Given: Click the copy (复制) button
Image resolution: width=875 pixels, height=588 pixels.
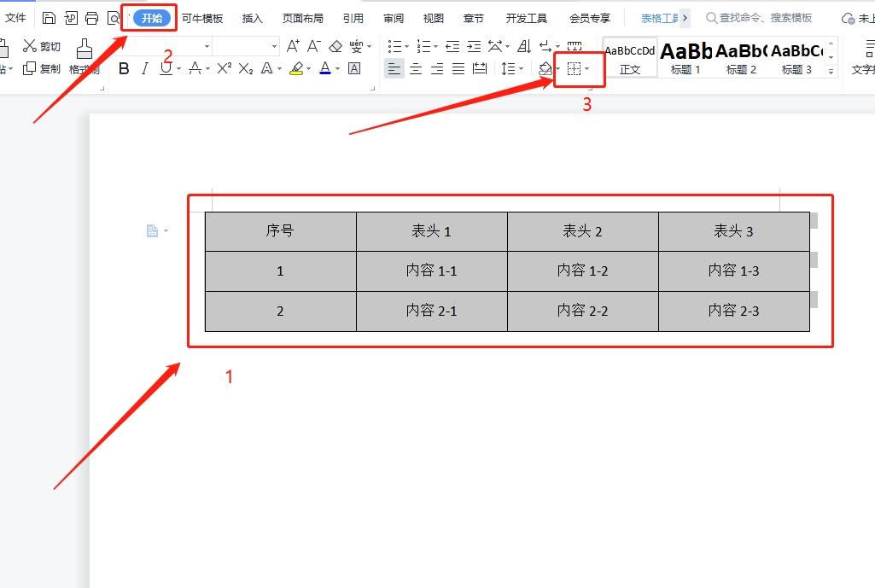Looking at the screenshot, I should point(41,68).
